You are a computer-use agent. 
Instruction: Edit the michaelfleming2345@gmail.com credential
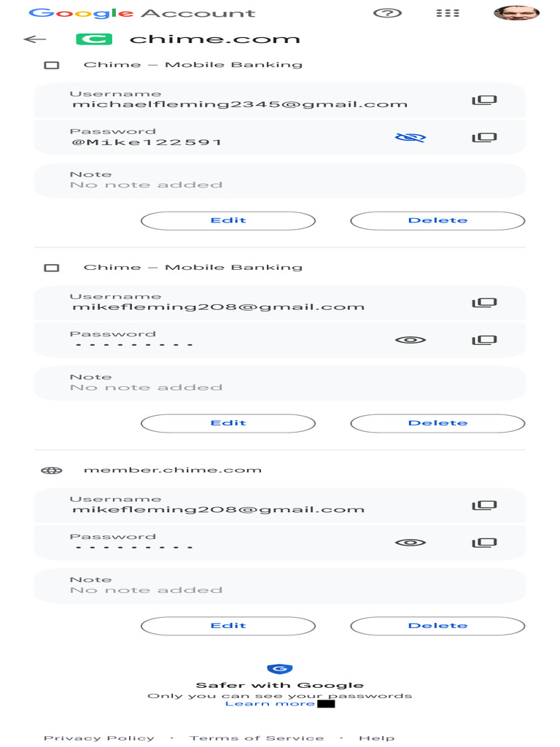coord(228,220)
